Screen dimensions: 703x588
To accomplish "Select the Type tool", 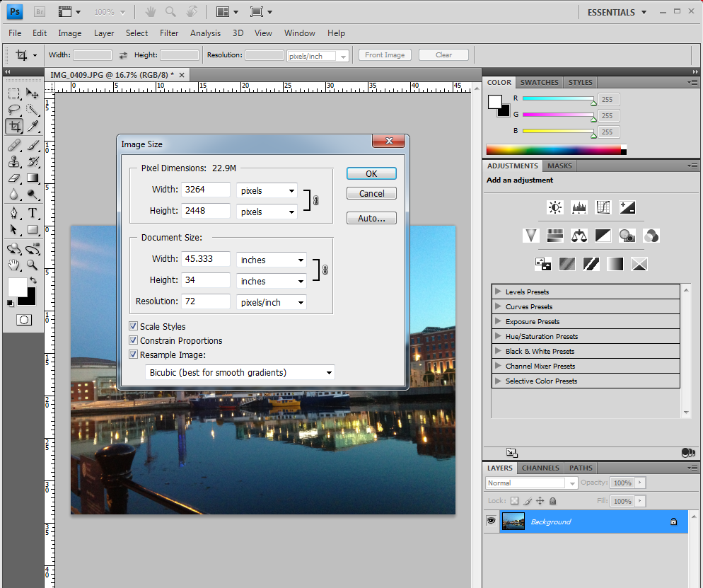I will tap(33, 213).
